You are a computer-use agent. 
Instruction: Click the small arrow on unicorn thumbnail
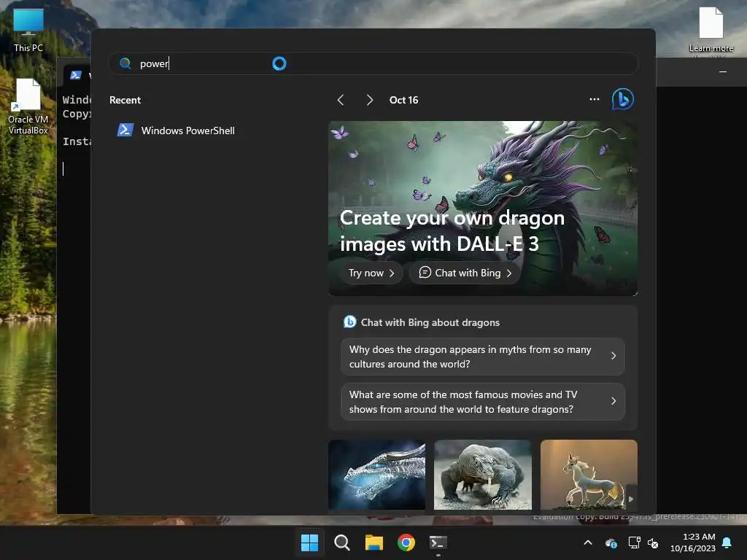click(x=631, y=499)
